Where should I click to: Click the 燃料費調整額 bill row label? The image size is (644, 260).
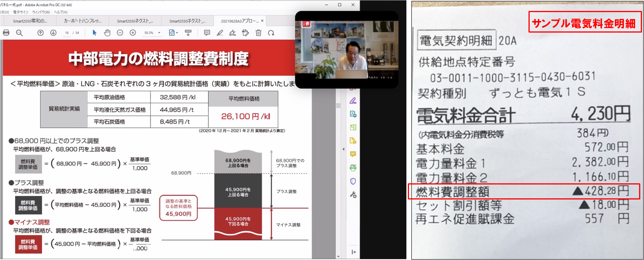(x=453, y=192)
